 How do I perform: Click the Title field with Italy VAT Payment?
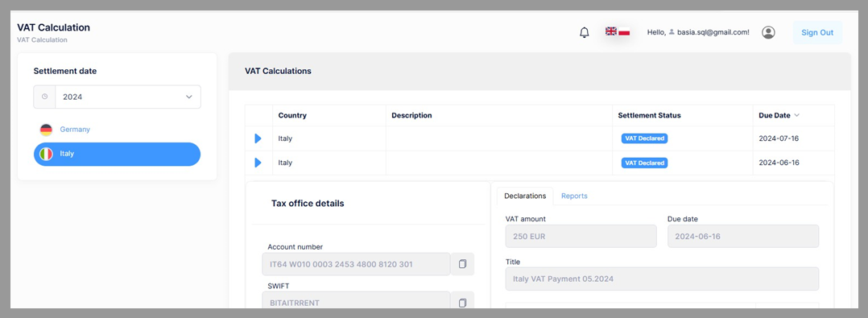[662, 279]
